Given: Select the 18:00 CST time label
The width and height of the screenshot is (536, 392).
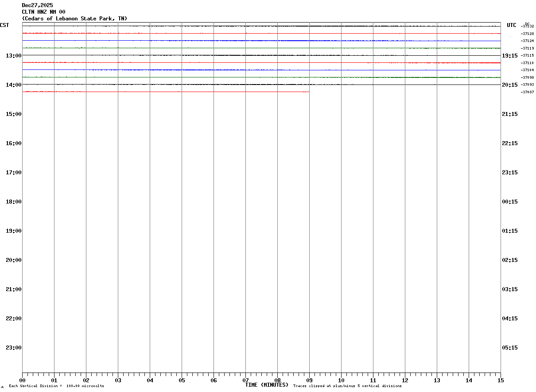Looking at the screenshot, I should click(x=14, y=202).
